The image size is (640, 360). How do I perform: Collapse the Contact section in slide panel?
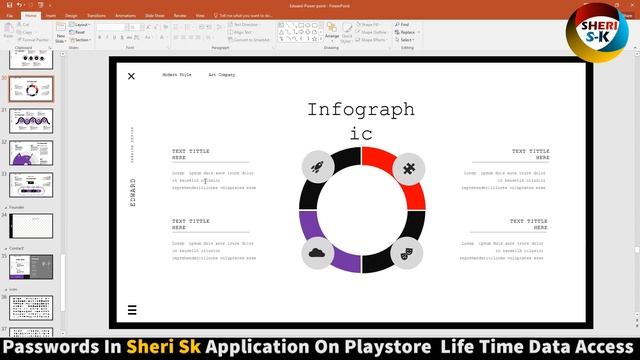tap(6, 248)
